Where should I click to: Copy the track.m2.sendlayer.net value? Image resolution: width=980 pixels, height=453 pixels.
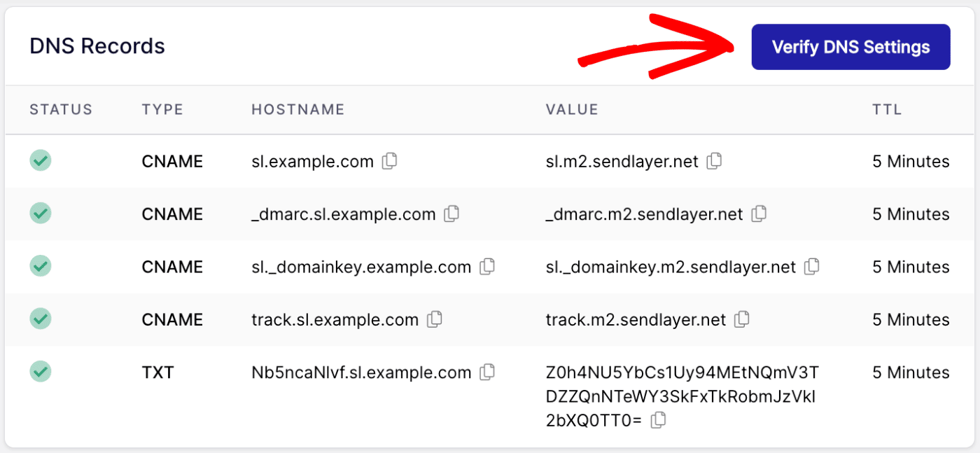[741, 319]
